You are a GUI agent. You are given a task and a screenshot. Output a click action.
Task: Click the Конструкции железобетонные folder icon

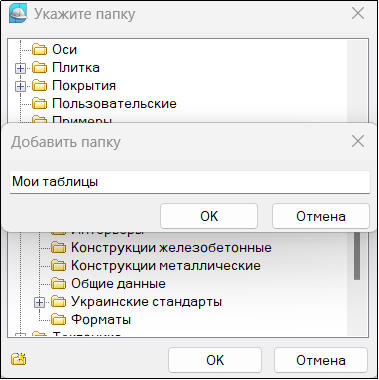tap(59, 248)
